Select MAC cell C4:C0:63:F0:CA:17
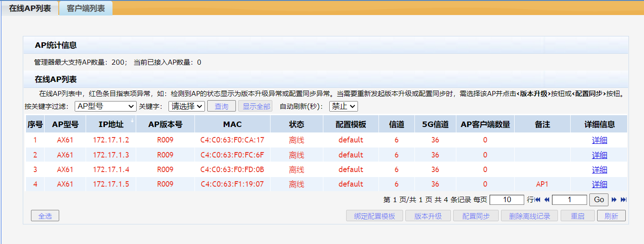This screenshot has height=244, width=644. [x=232, y=140]
